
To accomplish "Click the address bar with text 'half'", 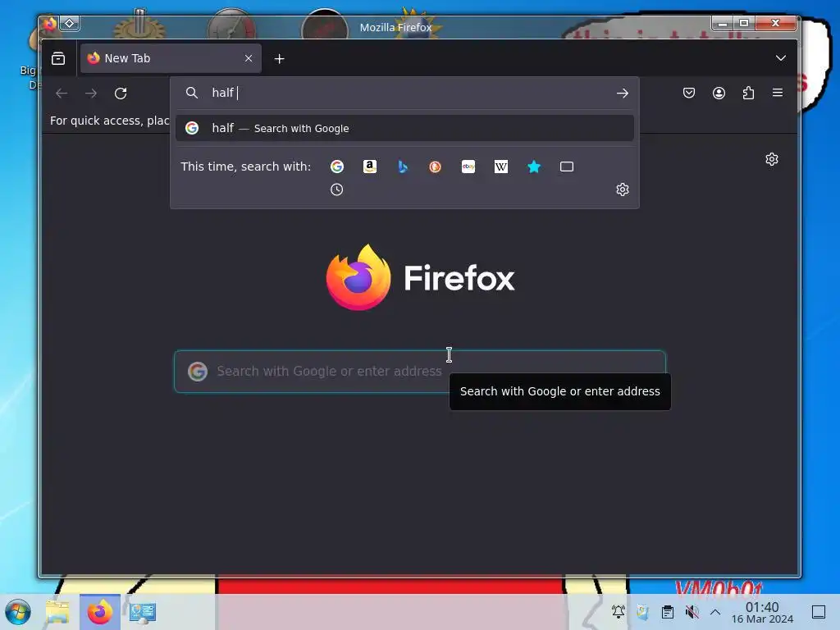I will point(404,94).
